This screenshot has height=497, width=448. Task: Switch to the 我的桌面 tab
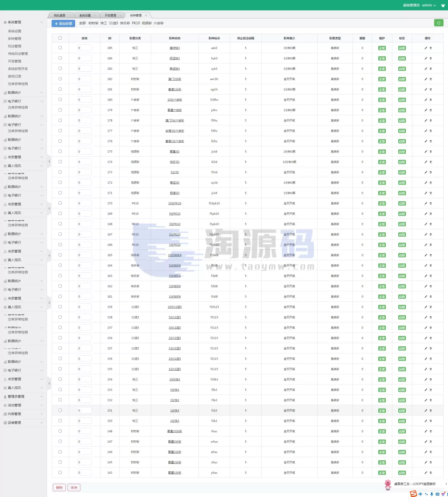[60, 15]
